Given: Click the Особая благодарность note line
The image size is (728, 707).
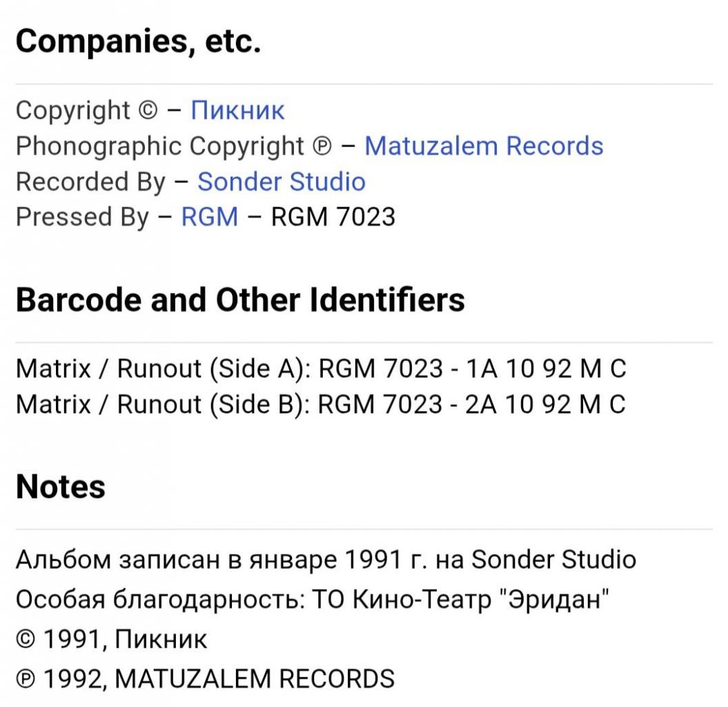Looking at the screenshot, I should coord(312,599).
